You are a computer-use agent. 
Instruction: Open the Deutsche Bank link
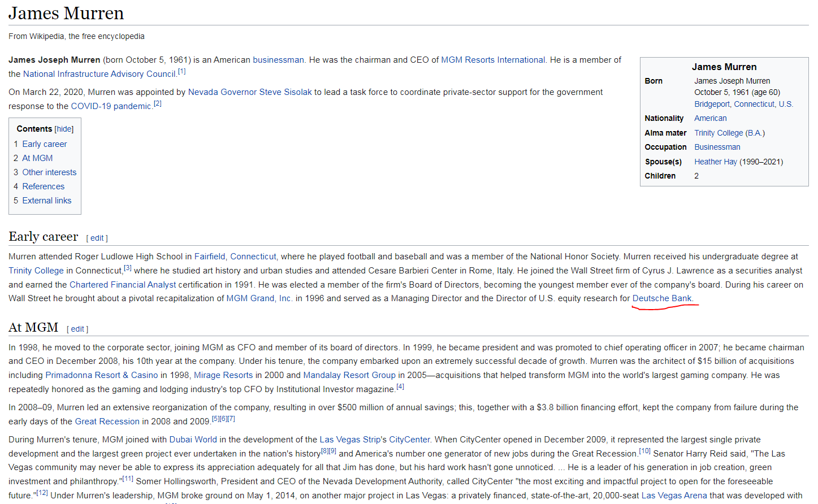click(662, 298)
